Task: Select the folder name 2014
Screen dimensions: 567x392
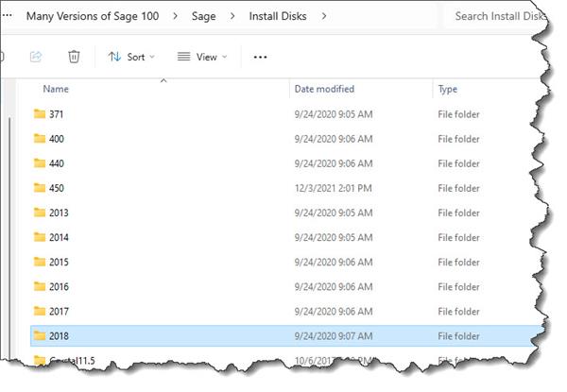Action: click(x=59, y=237)
